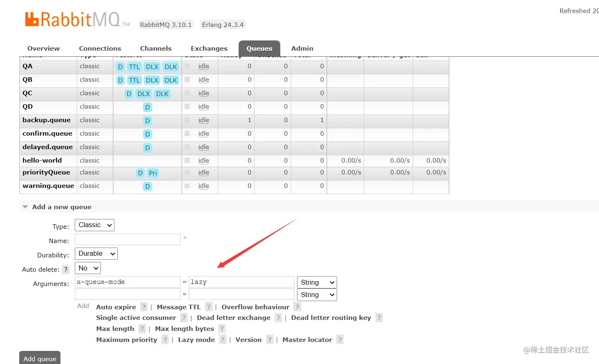Go to the Admin tab

302,48
